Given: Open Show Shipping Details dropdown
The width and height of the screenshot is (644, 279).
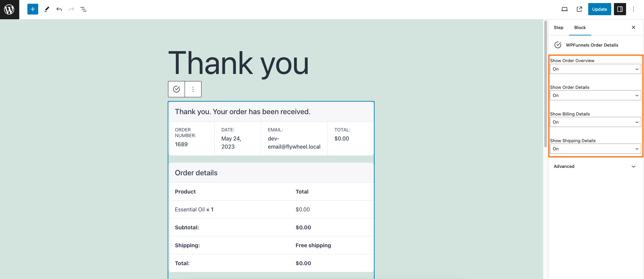Looking at the screenshot, I should pos(596,149).
